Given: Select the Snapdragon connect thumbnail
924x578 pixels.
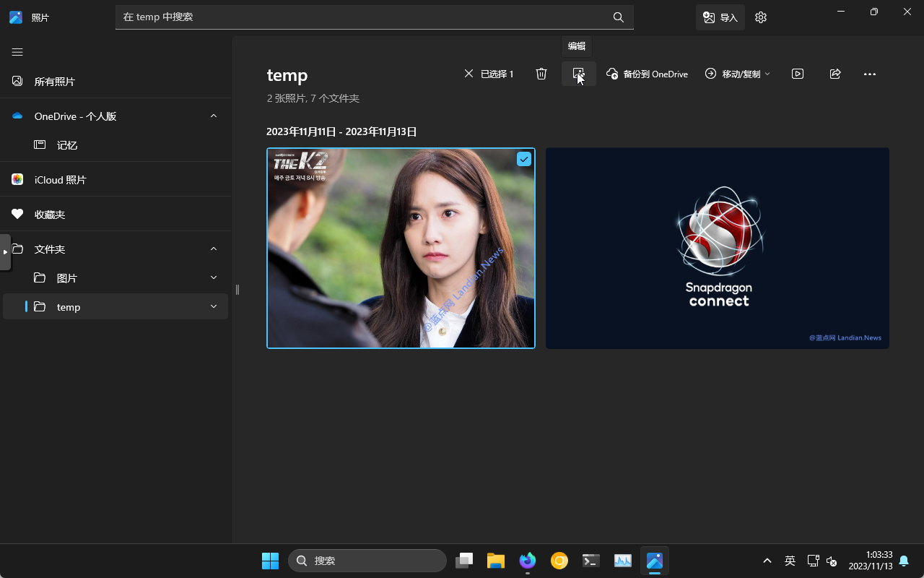Looking at the screenshot, I should click(x=718, y=248).
